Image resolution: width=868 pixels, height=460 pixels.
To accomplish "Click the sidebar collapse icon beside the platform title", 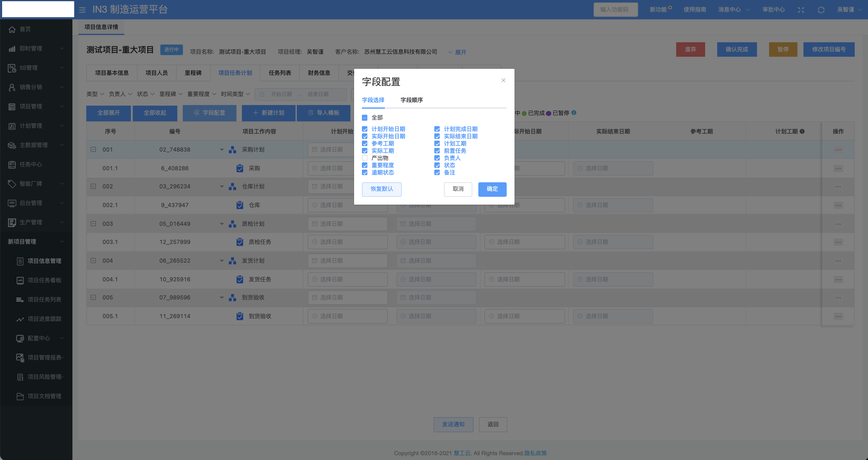I will pos(82,10).
